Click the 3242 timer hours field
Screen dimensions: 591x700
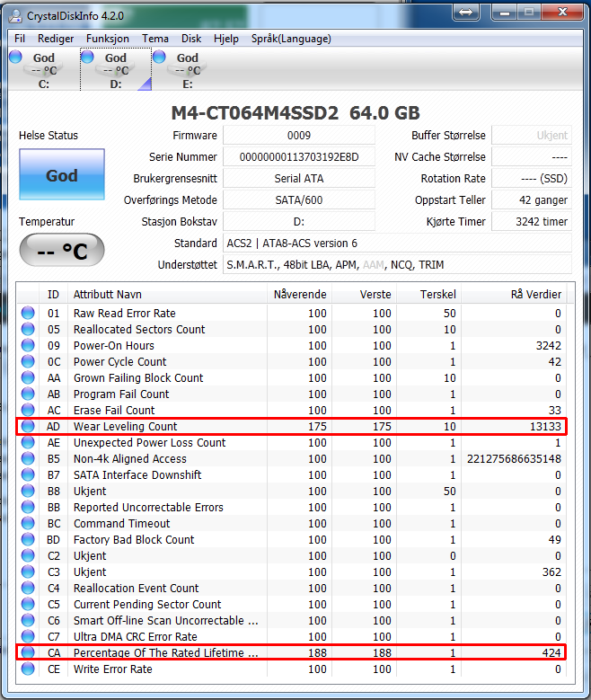pos(532,221)
